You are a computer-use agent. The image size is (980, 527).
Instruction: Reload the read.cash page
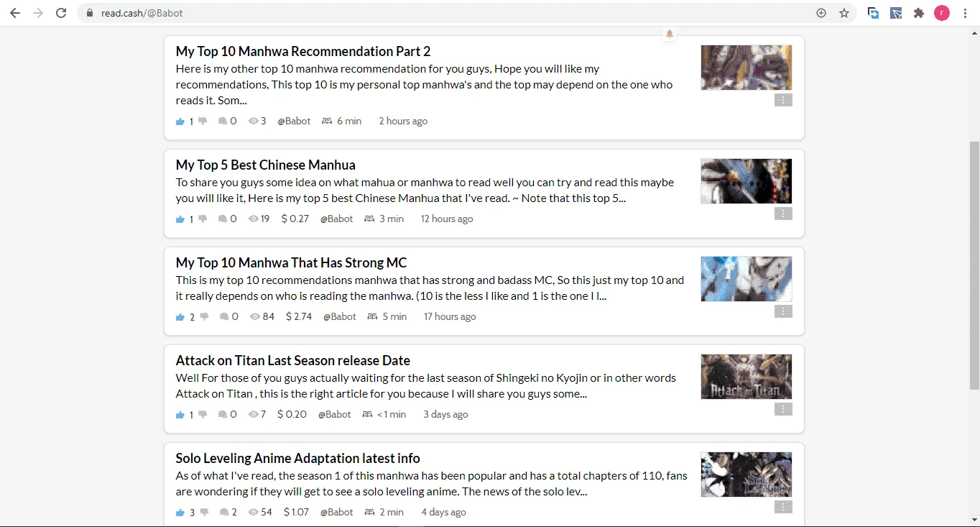point(62,13)
